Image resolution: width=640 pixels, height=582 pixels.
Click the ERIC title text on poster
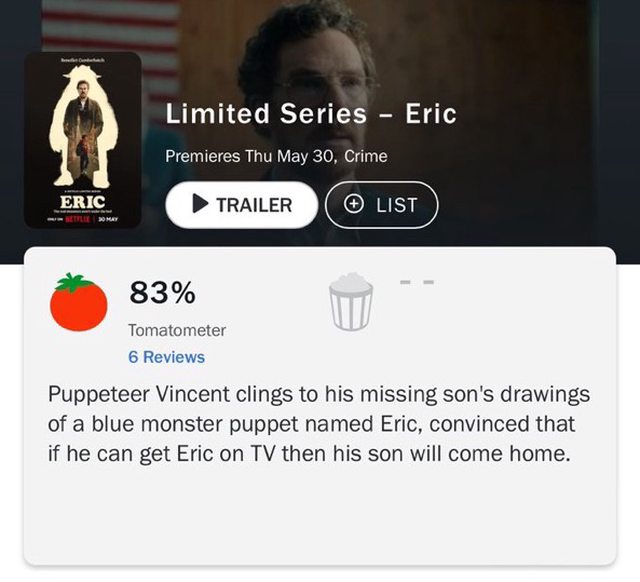tap(83, 202)
